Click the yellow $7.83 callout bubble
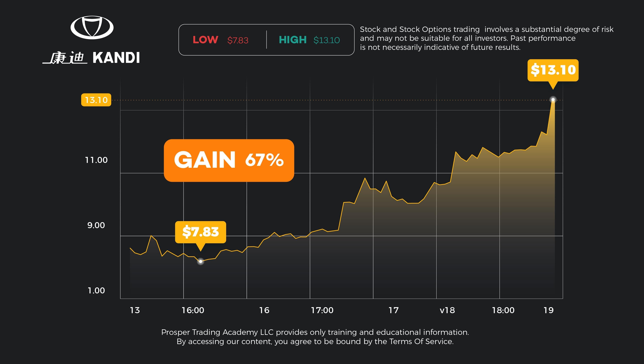Viewport: 644px width, 364px height. tap(200, 232)
